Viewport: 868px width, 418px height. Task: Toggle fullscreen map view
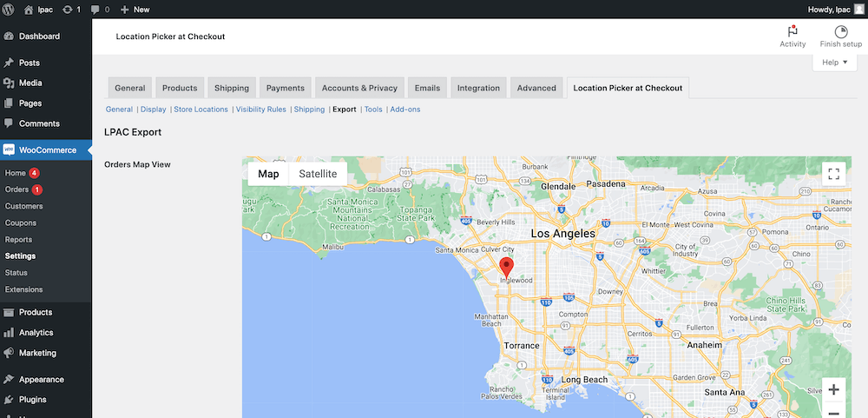click(833, 173)
